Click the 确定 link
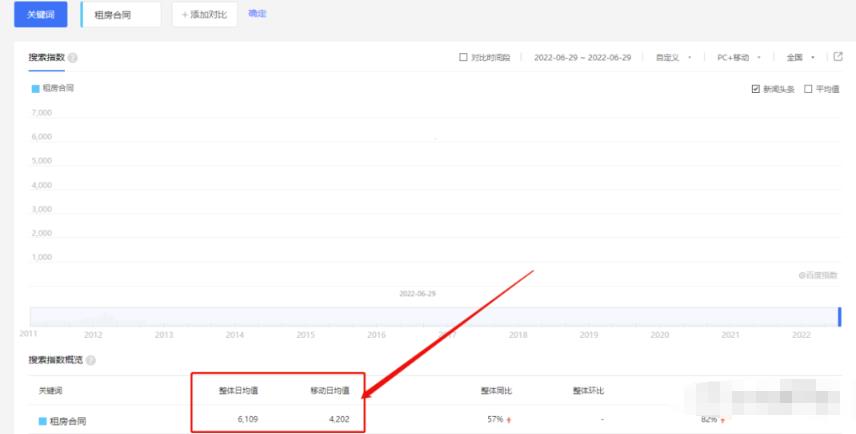Screen dimensions: 856x434 point(257,14)
